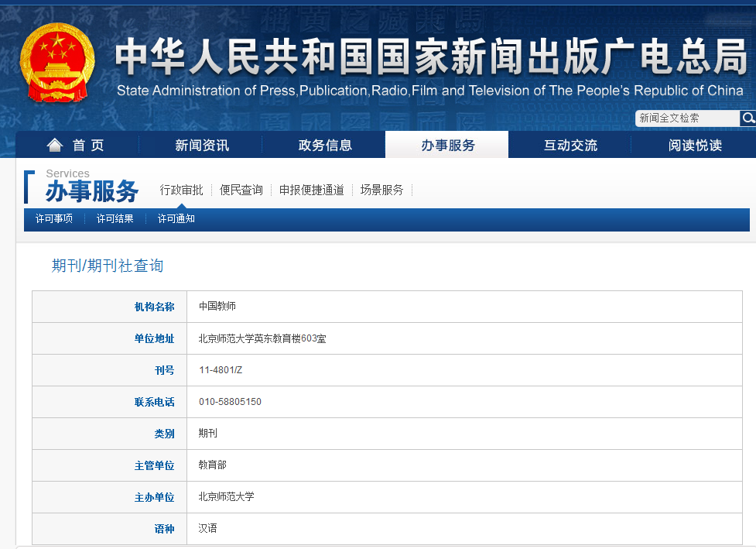Click the 类别 label cell
Viewport: 756px width, 549px height.
tap(109, 434)
